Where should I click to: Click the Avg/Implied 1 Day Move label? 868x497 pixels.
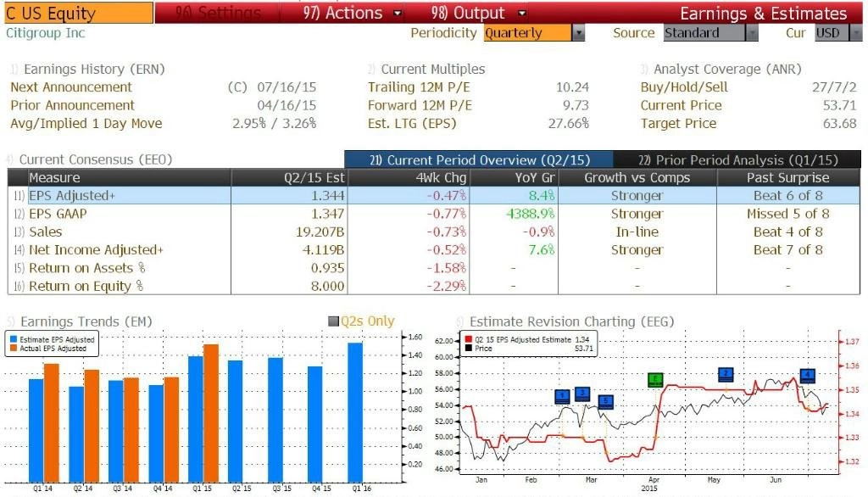click(86, 124)
